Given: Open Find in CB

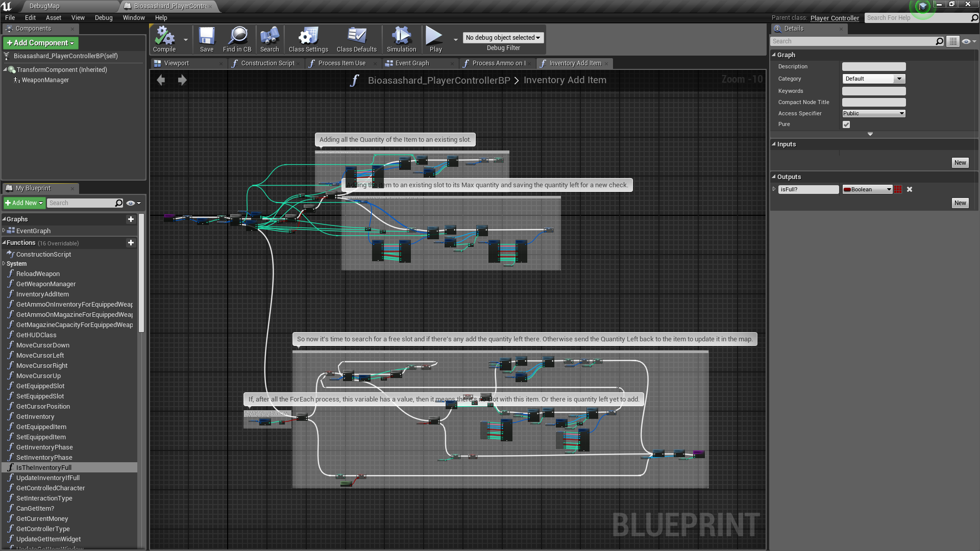Looking at the screenshot, I should point(237,39).
